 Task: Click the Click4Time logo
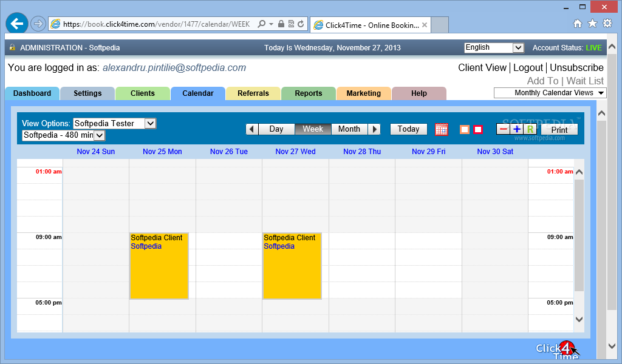tap(558, 350)
